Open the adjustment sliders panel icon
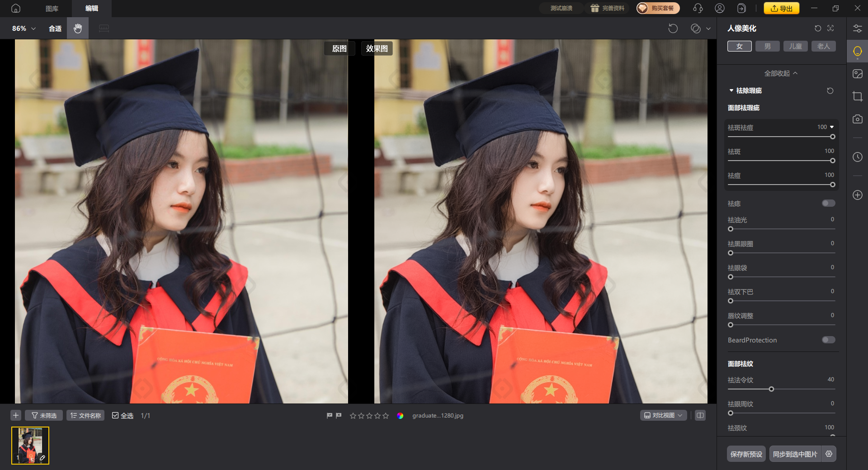 pyautogui.click(x=857, y=28)
